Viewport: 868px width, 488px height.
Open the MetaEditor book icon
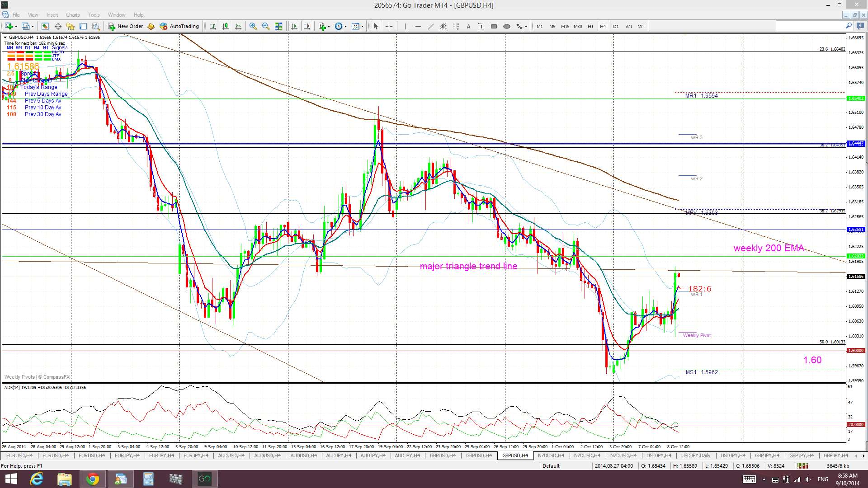(x=151, y=26)
